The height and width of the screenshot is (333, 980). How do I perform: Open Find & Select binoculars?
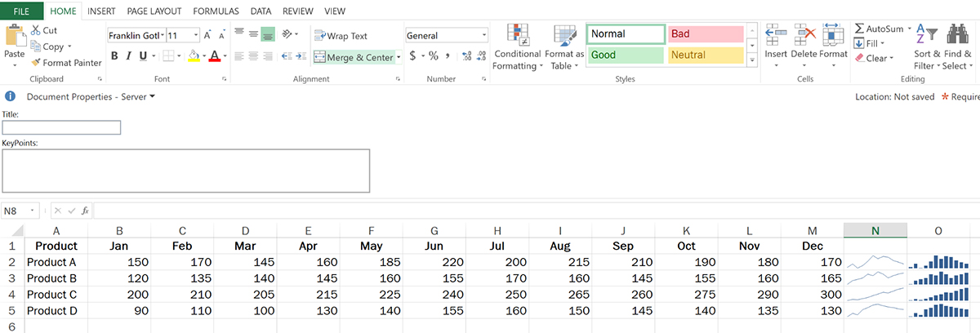point(957,47)
